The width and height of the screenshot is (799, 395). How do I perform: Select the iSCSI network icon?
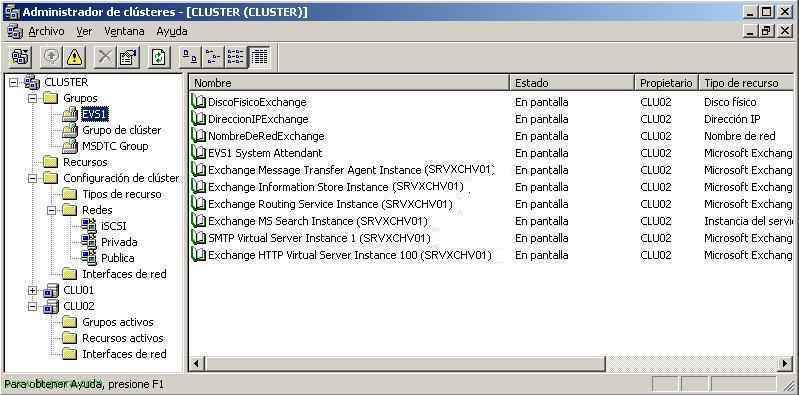click(89, 226)
